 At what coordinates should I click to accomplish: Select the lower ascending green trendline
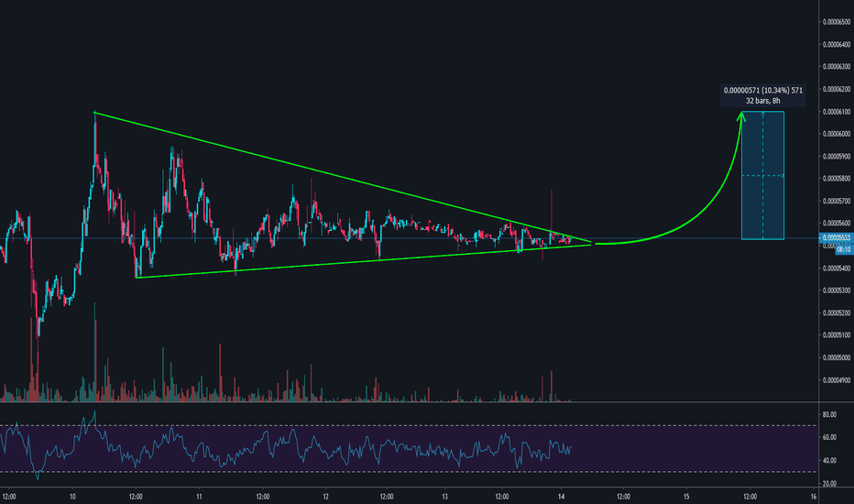364,261
